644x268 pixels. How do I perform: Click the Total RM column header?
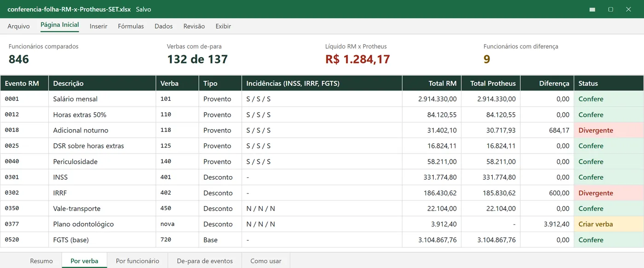(432, 83)
